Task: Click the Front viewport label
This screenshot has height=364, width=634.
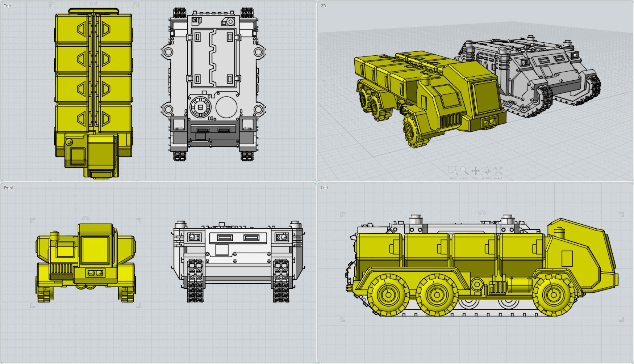Action: tap(9, 188)
